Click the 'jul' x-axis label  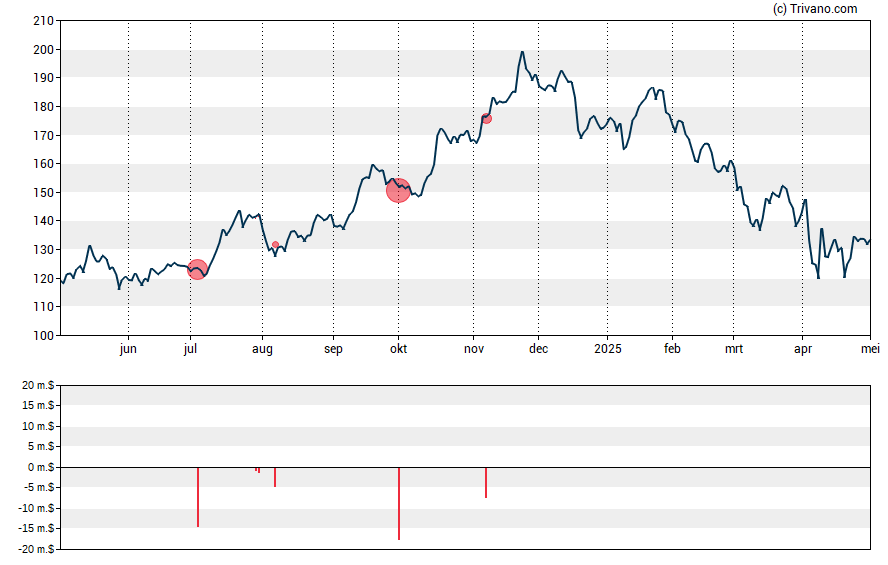(x=190, y=349)
